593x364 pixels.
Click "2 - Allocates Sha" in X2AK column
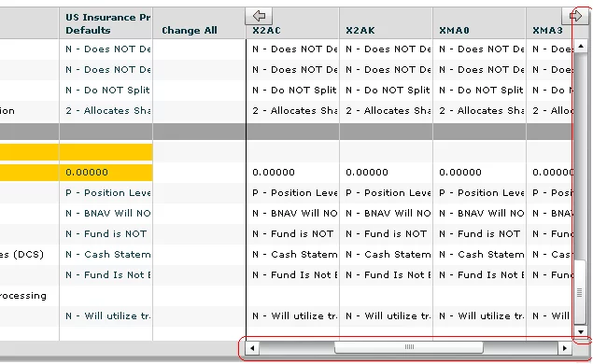tap(388, 110)
